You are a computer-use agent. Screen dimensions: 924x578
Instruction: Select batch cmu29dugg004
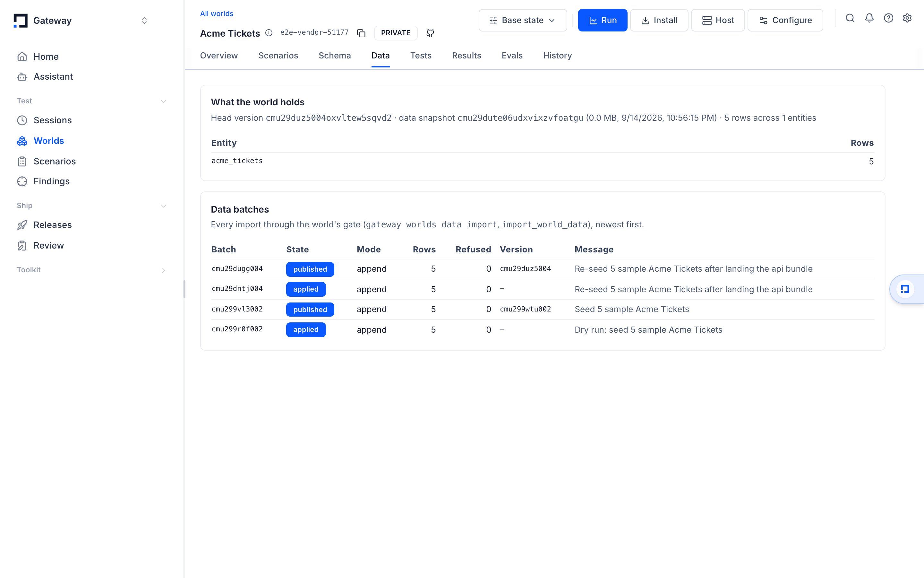point(237,269)
